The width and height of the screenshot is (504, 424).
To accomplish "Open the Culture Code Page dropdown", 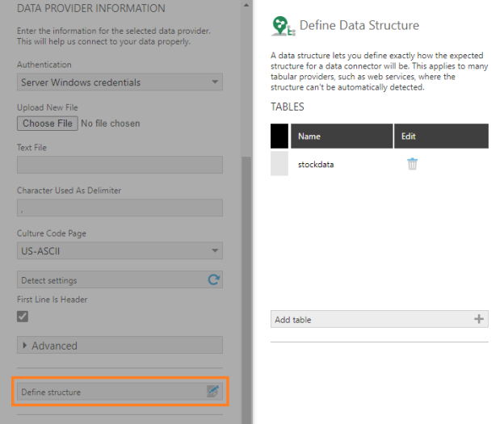I will [x=120, y=251].
